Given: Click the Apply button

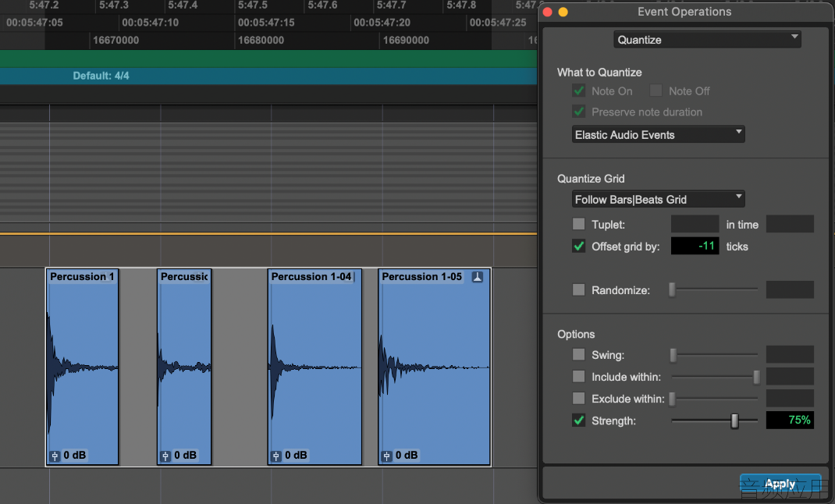Looking at the screenshot, I should [x=780, y=484].
